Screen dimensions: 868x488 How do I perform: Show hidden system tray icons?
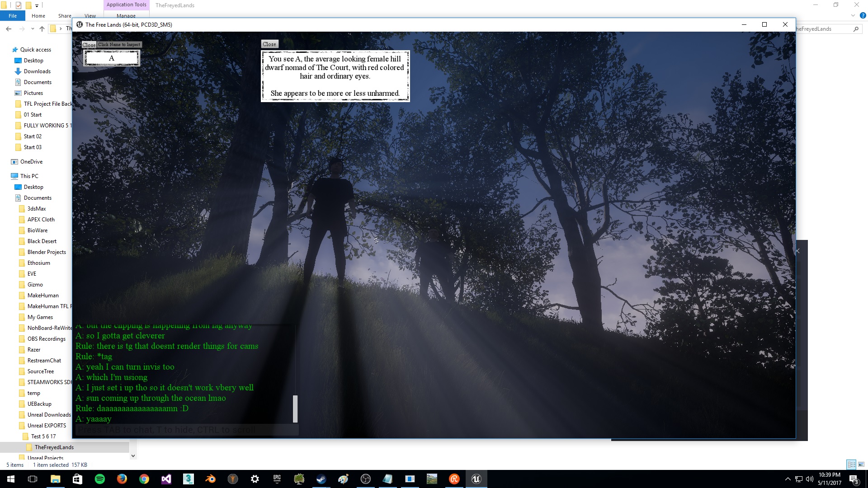click(x=788, y=479)
